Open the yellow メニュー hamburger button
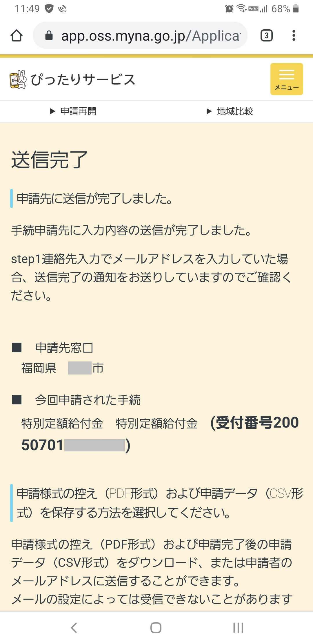 coord(287,79)
